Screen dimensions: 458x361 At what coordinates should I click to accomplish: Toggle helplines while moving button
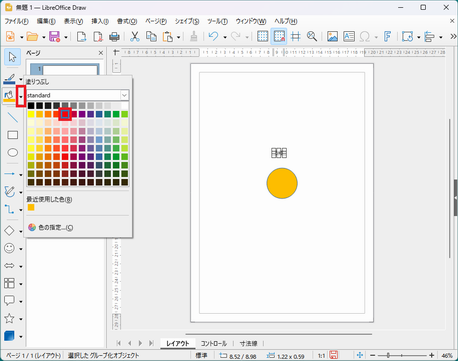[x=296, y=36]
